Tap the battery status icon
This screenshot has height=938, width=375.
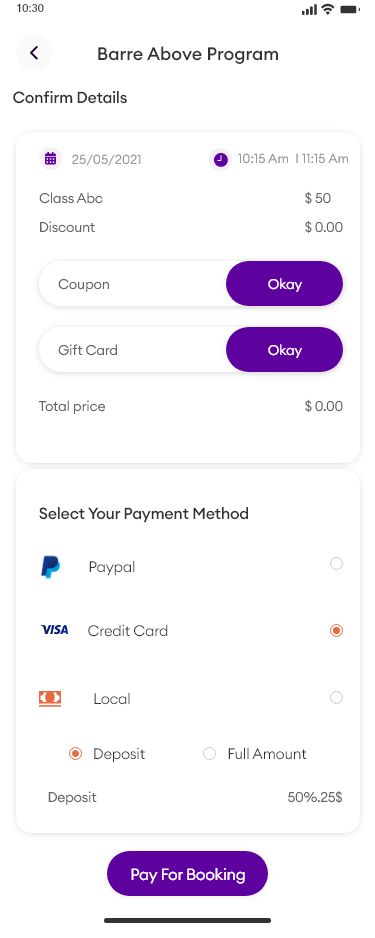pyautogui.click(x=349, y=10)
